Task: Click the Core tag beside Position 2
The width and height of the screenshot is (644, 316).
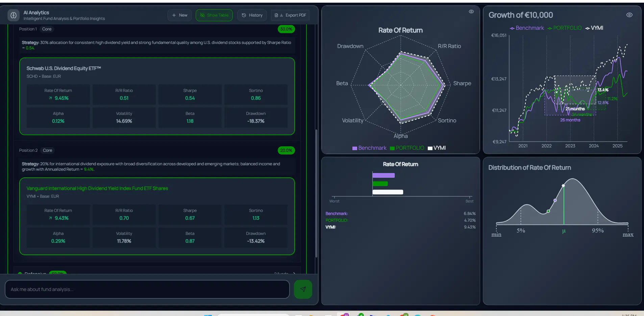Action: (x=48, y=150)
